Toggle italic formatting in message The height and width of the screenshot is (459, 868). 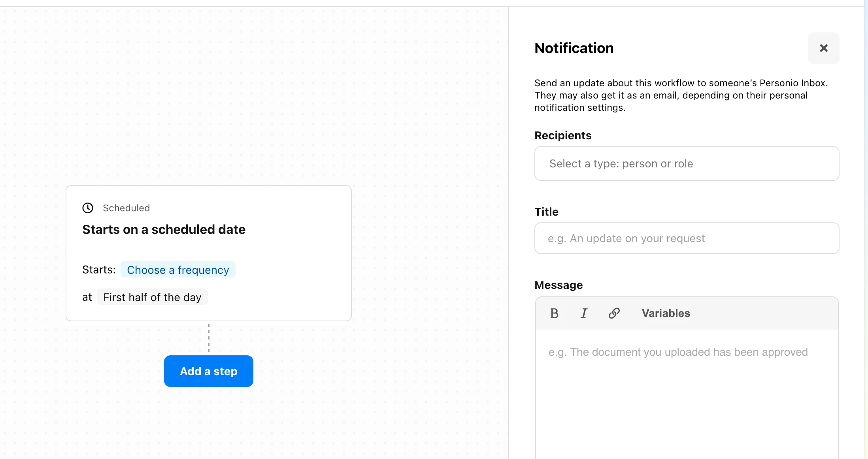(x=584, y=313)
